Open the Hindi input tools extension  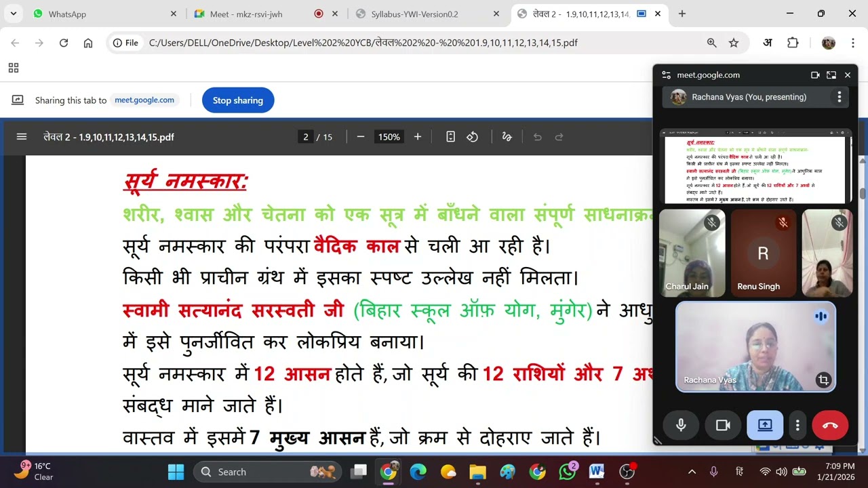pos(768,43)
